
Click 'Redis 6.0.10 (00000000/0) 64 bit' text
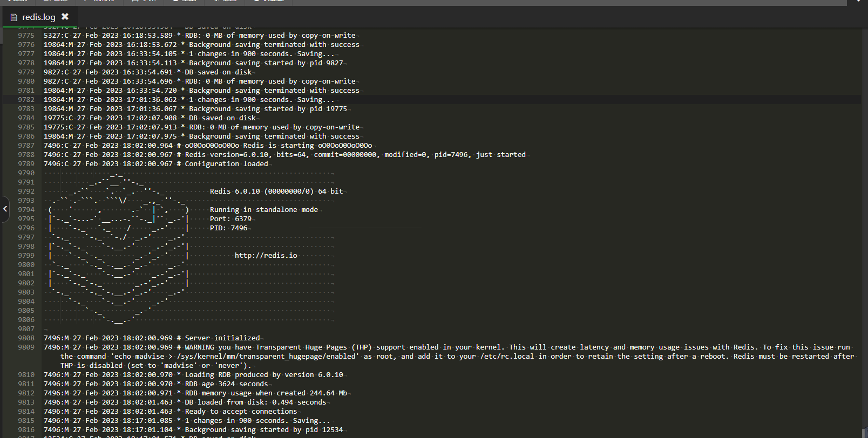point(276,191)
